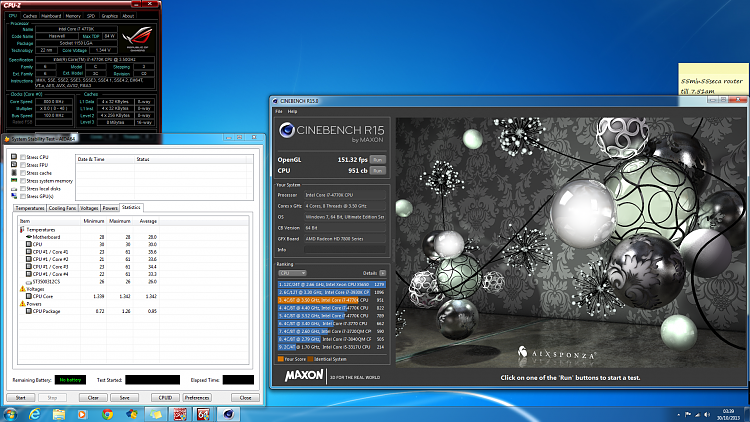Click the Close button in AIDA64
750x422 pixels.
click(x=245, y=398)
